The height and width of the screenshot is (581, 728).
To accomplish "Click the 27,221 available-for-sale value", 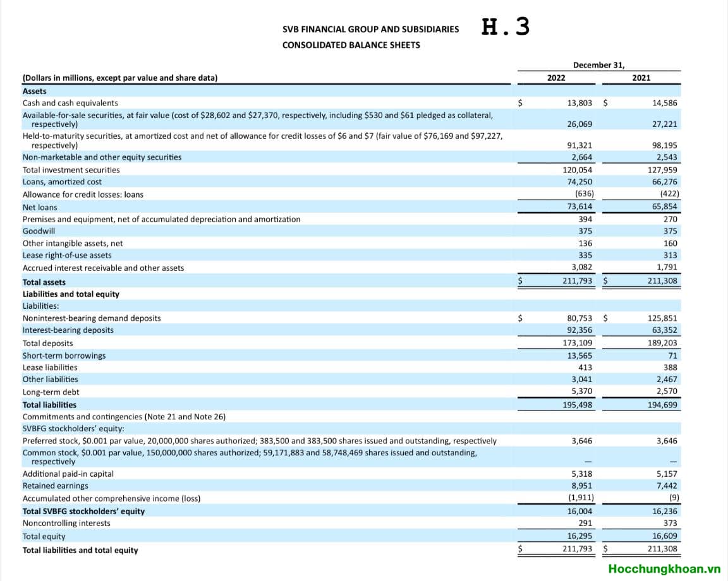I will click(x=664, y=124).
